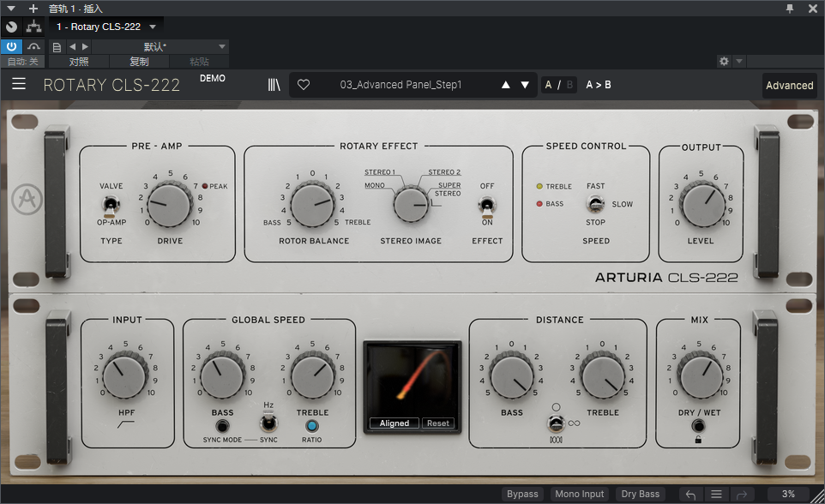
Task: Pin the plugin window
Action: (x=790, y=9)
